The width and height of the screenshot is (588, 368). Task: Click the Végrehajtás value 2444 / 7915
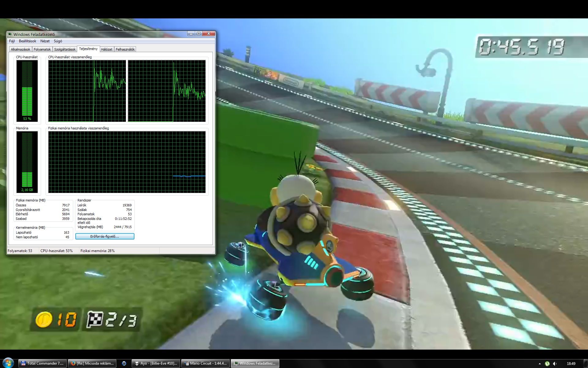[x=123, y=227]
